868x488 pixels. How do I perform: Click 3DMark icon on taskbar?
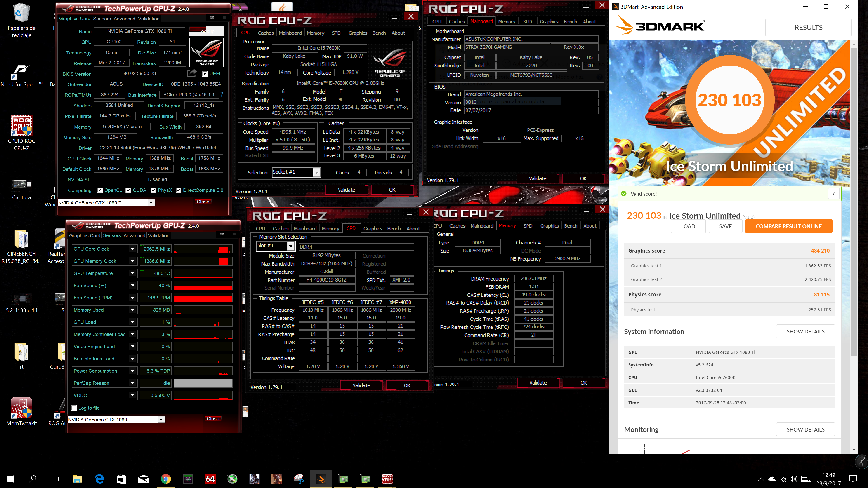321,479
